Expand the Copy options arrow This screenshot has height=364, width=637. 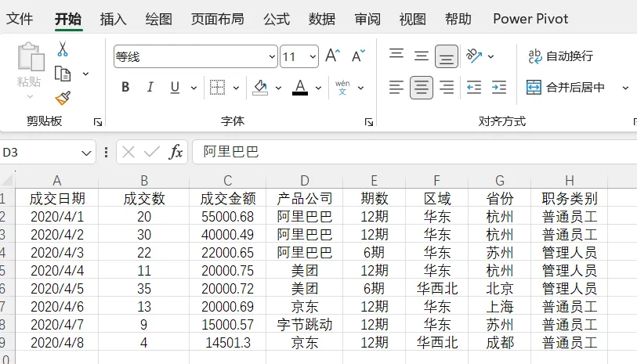[85, 74]
